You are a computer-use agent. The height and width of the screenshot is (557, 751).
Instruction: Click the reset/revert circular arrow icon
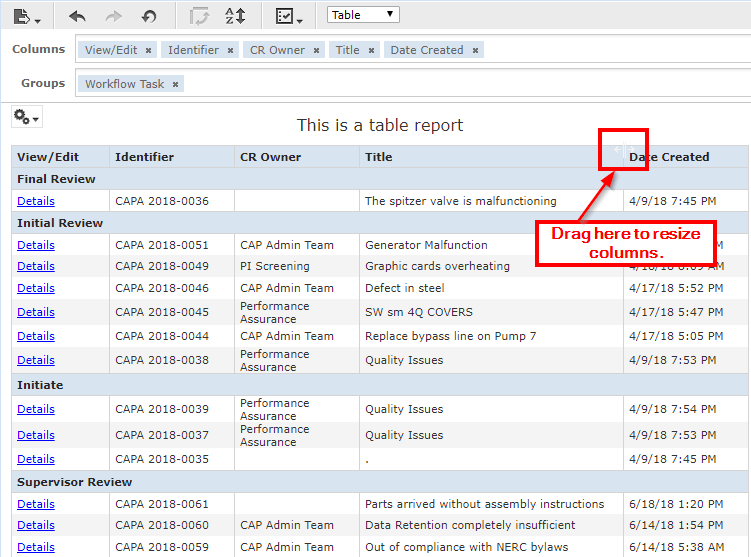[x=149, y=17]
